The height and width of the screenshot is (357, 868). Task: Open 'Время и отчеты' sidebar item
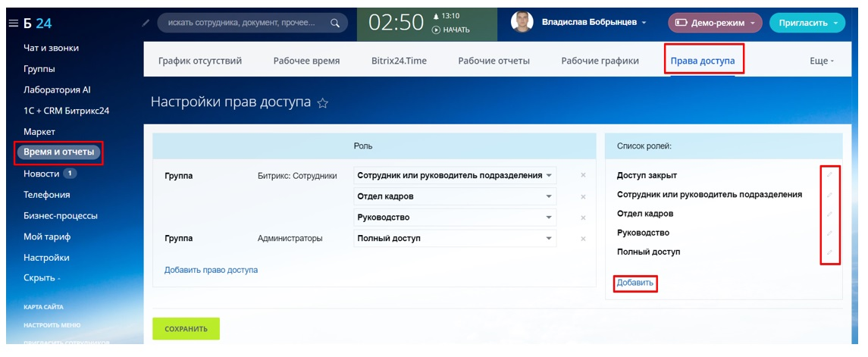tap(58, 152)
